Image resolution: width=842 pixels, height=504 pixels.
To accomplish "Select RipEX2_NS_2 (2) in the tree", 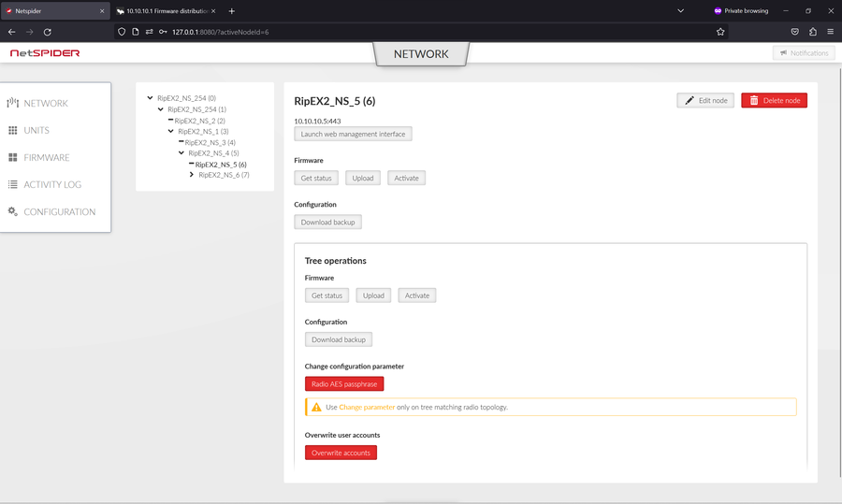I will [x=200, y=121].
